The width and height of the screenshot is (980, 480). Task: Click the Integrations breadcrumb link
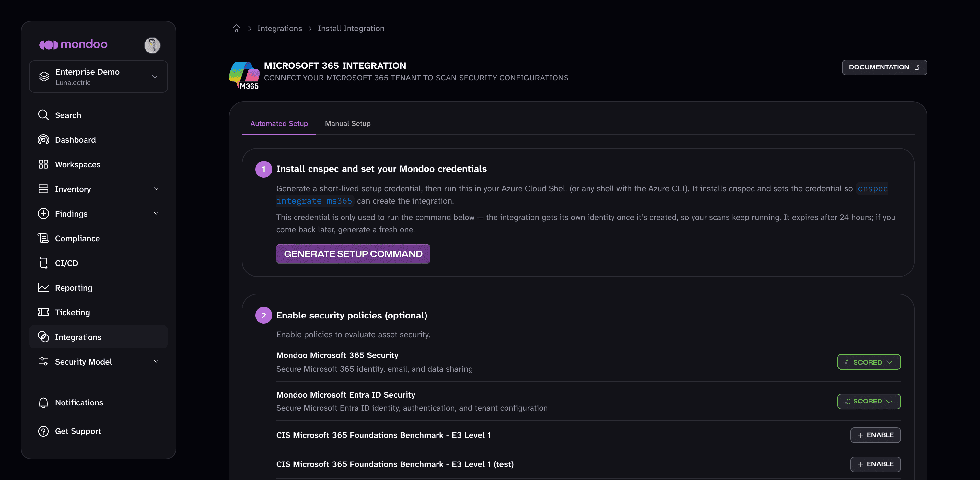pyautogui.click(x=280, y=29)
